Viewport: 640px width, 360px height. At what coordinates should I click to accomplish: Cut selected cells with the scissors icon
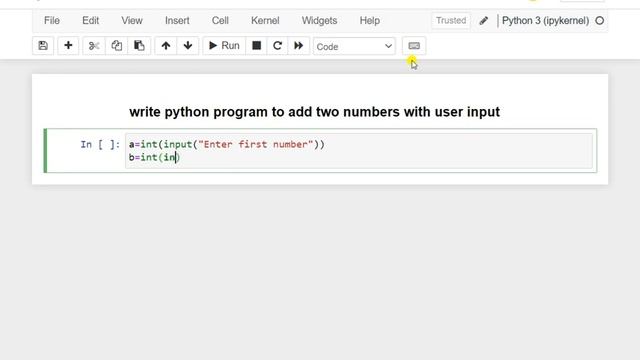point(94,46)
